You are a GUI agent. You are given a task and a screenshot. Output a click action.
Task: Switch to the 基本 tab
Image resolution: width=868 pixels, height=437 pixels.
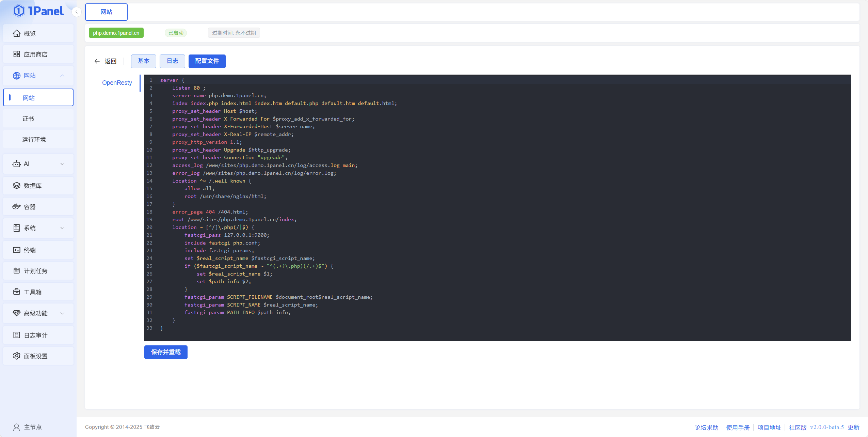pos(144,61)
